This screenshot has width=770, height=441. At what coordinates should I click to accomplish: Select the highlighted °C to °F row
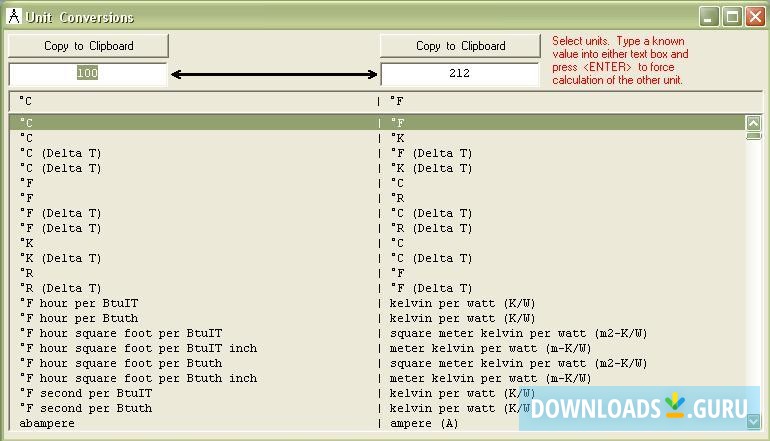[377, 123]
